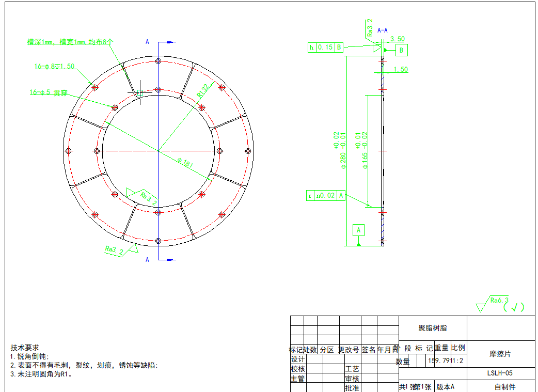The image size is (538, 392).
Task: Select the 0.02 A tolerance frame
Action: coord(325,196)
